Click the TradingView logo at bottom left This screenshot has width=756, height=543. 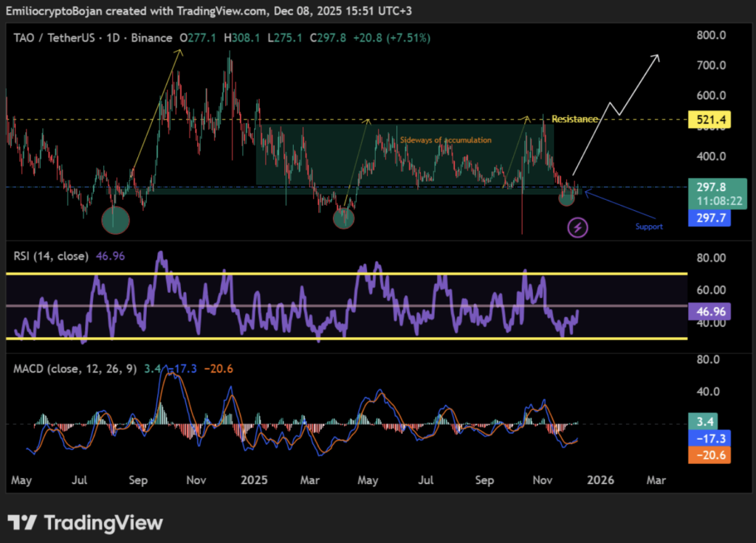tap(85, 523)
